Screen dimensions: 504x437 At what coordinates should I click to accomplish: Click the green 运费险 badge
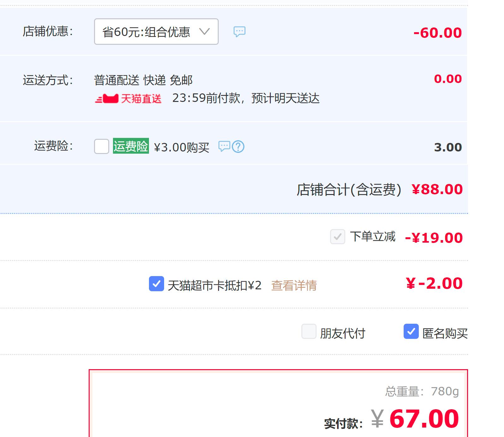(x=131, y=146)
